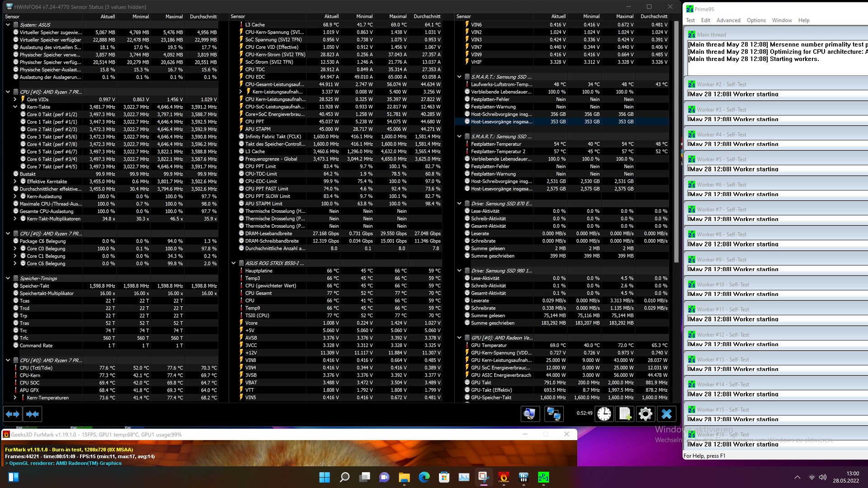Collapse the Speicher-Timings group

(x=8, y=278)
